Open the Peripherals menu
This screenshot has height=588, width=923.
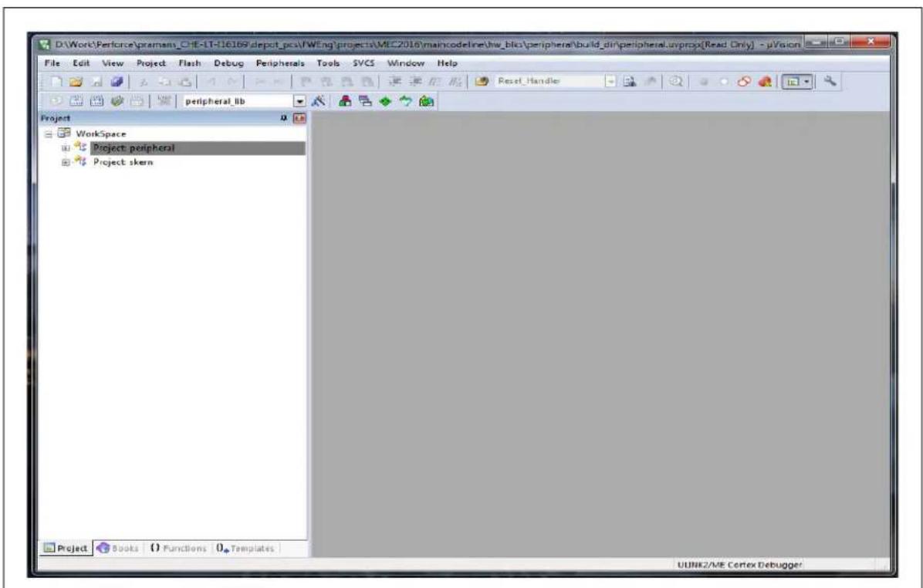click(x=280, y=63)
